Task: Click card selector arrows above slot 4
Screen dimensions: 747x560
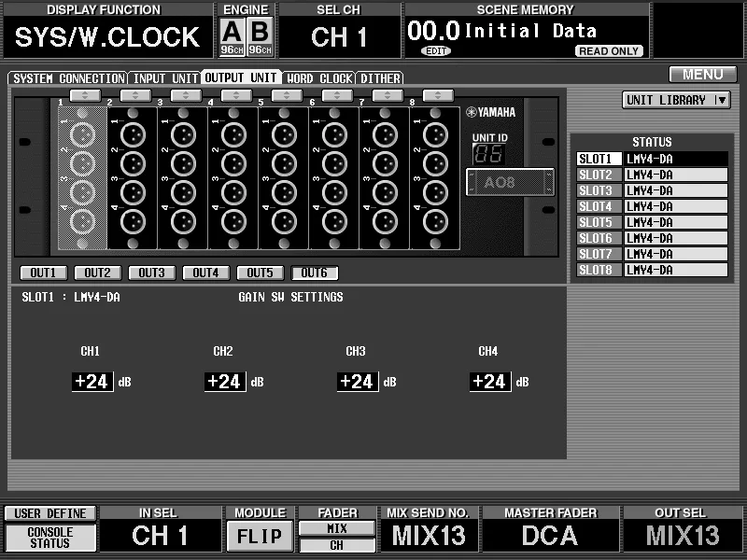Action: click(236, 95)
